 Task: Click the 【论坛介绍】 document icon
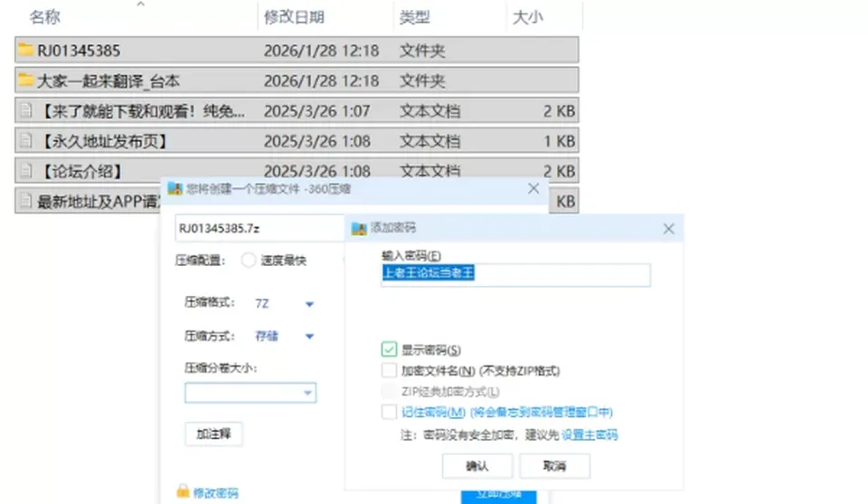point(26,171)
